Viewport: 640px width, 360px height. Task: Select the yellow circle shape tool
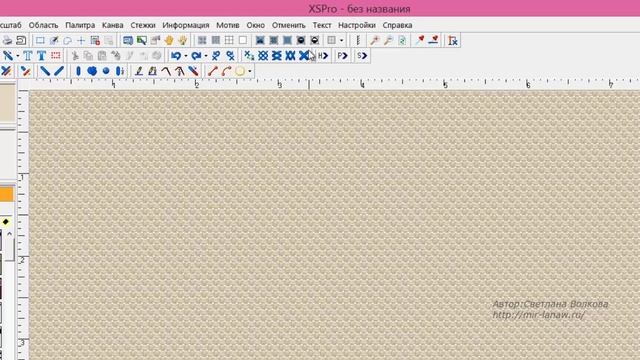point(240,71)
